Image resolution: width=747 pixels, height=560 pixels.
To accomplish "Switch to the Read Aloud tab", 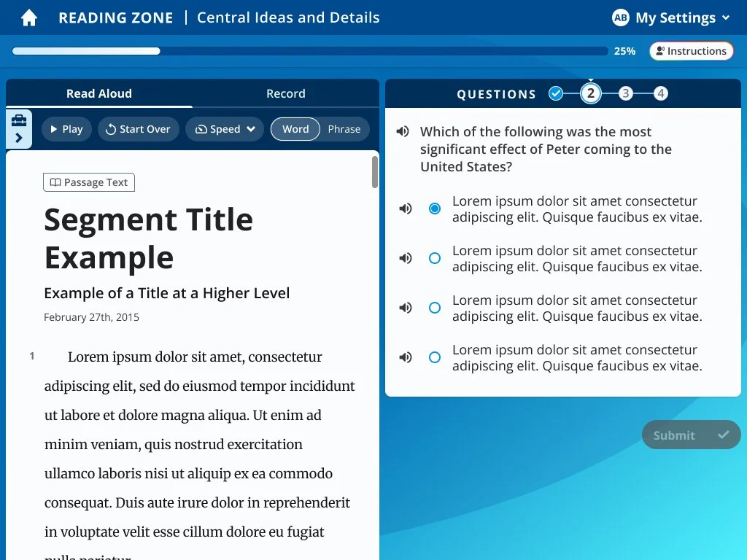I will [99, 93].
